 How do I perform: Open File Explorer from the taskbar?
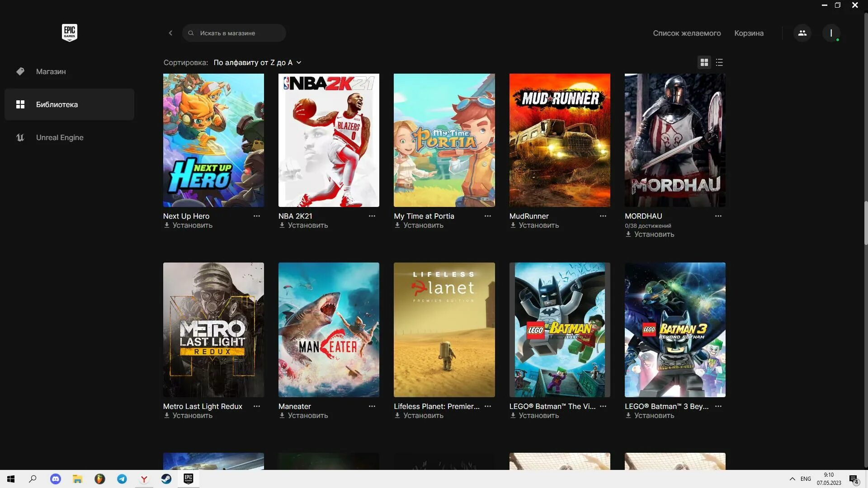(x=77, y=479)
